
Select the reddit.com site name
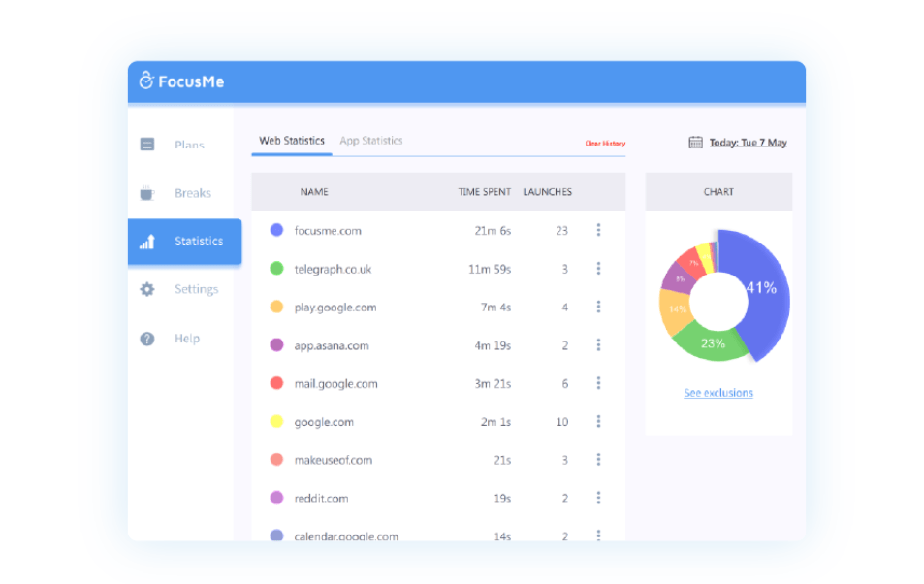(321, 499)
